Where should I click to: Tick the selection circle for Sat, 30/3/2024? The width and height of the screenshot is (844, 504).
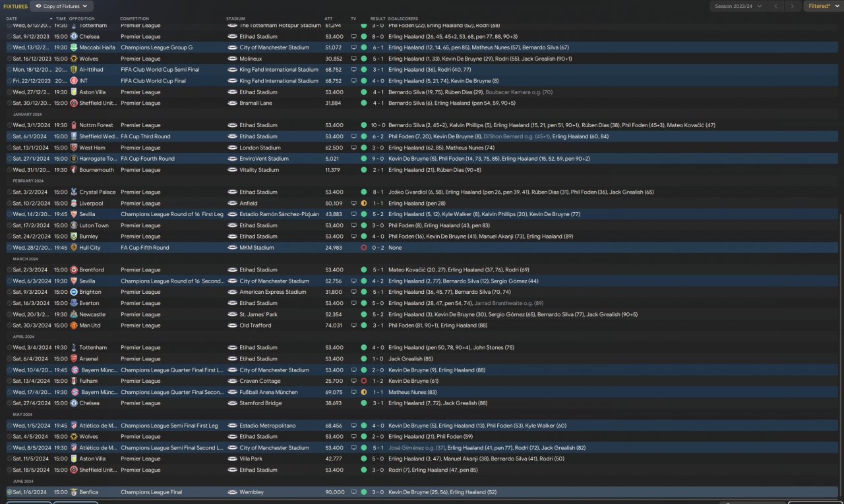9,325
